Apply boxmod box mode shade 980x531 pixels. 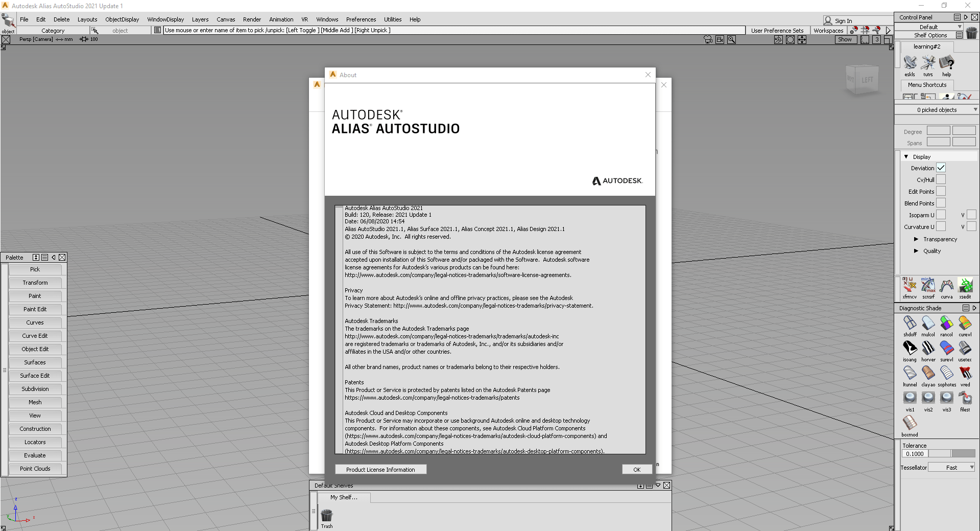tap(910, 423)
